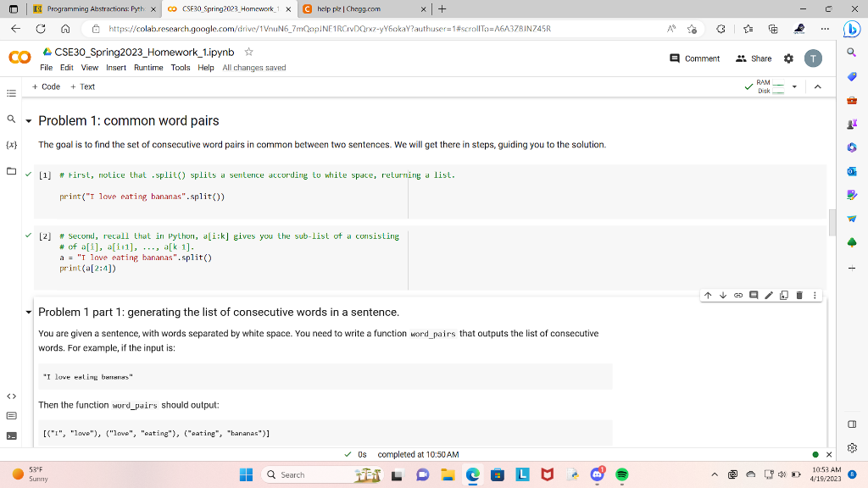
Task: Open the notebook Table of contents
Action: [10, 93]
